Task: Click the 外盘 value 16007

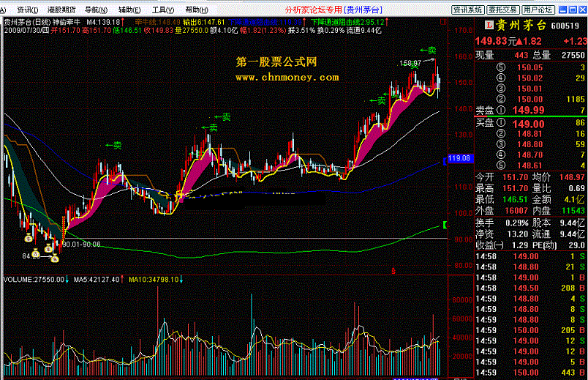Action: pyautogui.click(x=516, y=211)
